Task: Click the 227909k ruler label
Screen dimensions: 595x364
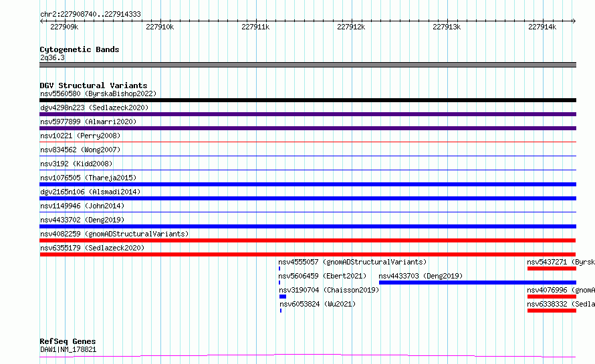Action: pyautogui.click(x=64, y=27)
